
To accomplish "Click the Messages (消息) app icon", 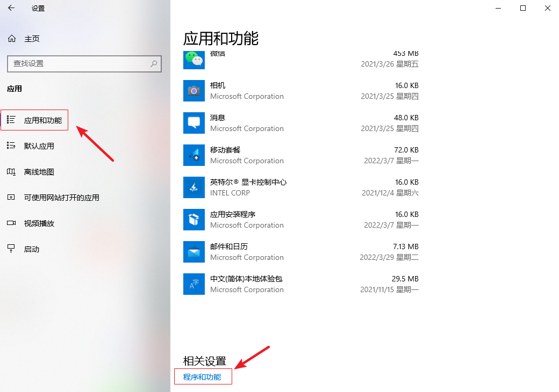I will click(x=193, y=123).
